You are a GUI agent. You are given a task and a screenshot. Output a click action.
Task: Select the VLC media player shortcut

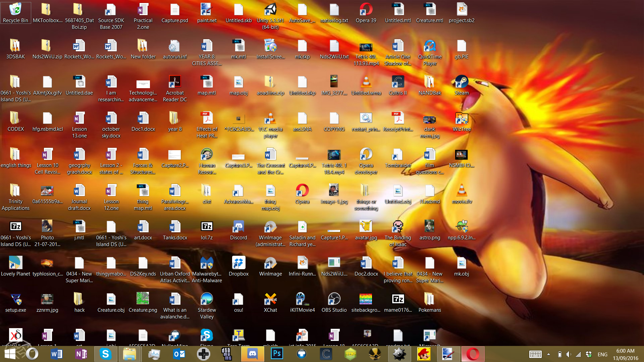270,125
